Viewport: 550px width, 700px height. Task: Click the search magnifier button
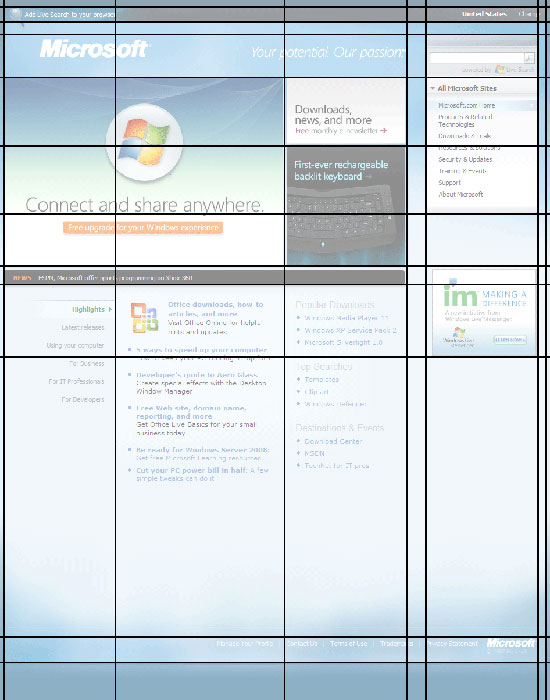(529, 58)
